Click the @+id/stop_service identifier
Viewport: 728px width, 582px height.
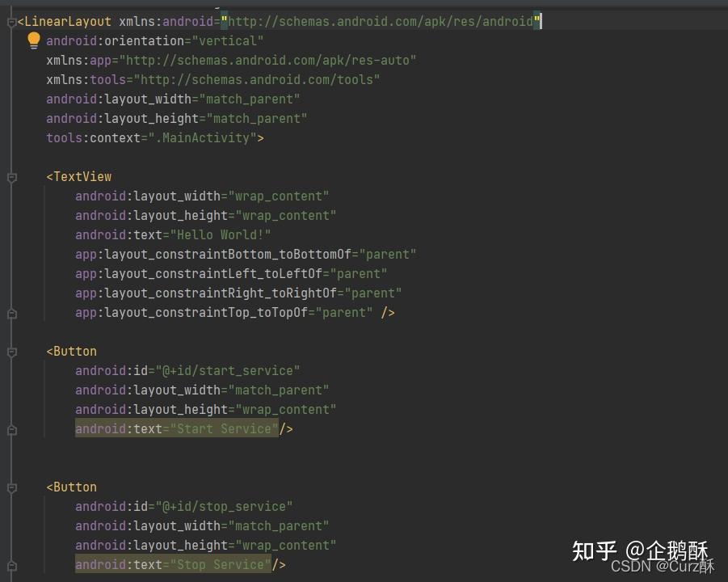coord(236,506)
